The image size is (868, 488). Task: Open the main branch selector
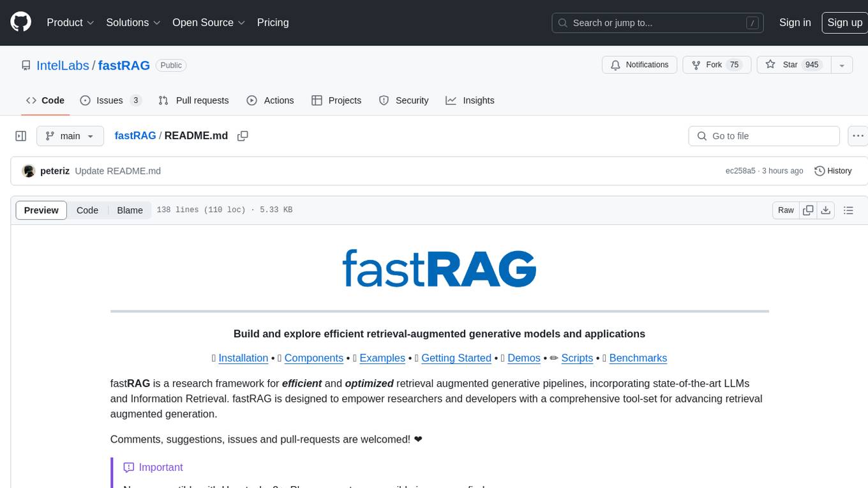click(70, 136)
